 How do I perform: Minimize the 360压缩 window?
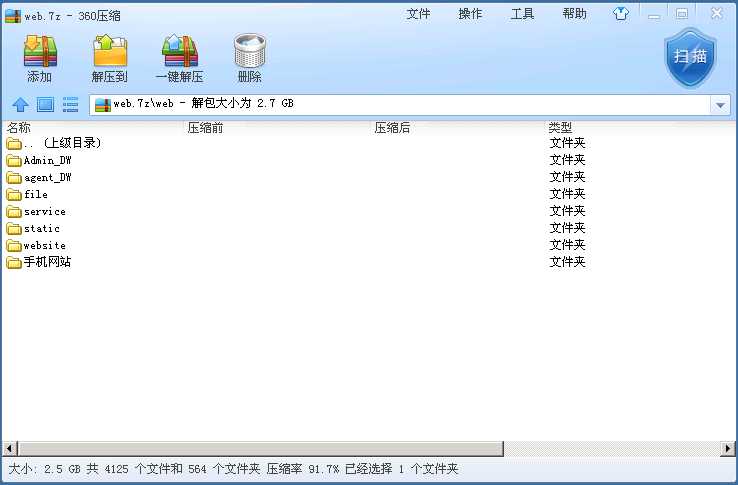tap(653, 15)
